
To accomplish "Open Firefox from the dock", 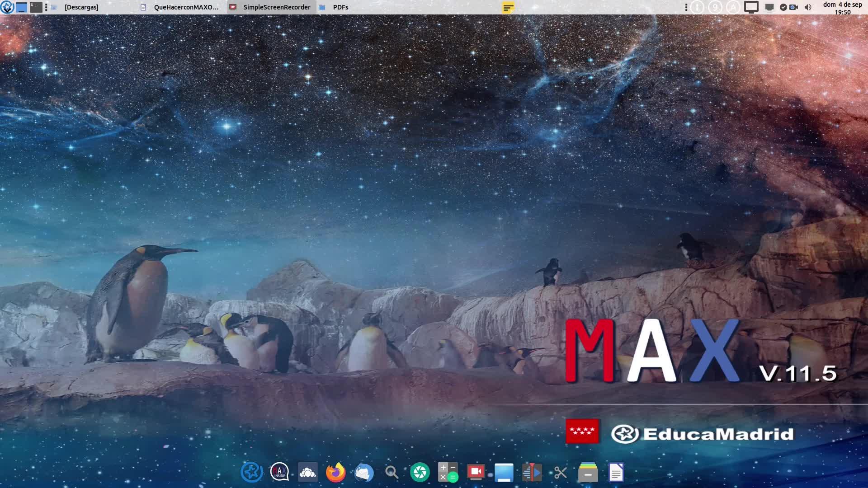I will click(335, 473).
